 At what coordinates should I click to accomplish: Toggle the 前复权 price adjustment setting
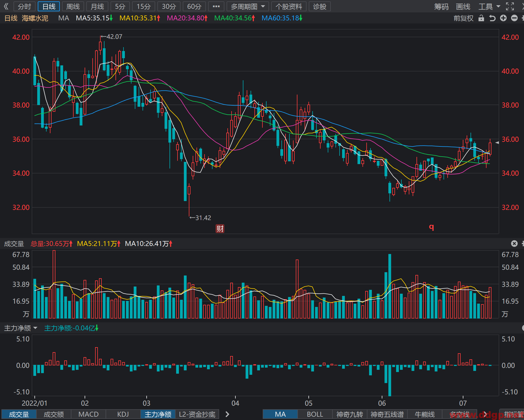464,18
